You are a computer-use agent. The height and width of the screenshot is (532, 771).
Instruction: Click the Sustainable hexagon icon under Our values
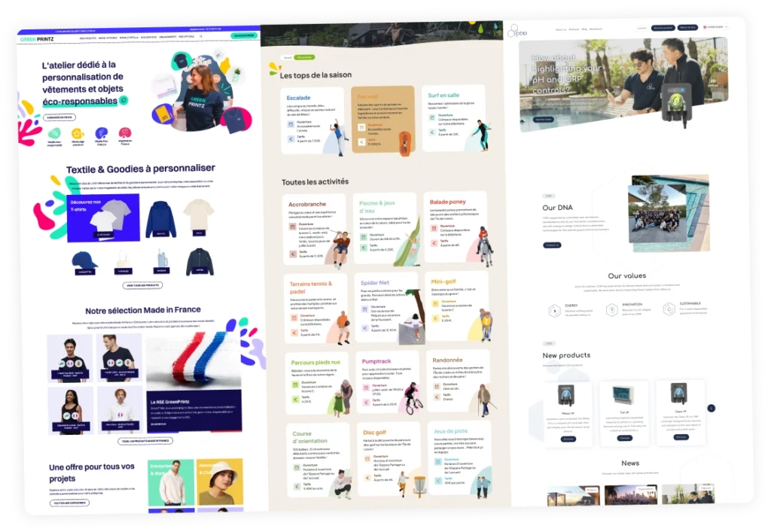(669, 309)
